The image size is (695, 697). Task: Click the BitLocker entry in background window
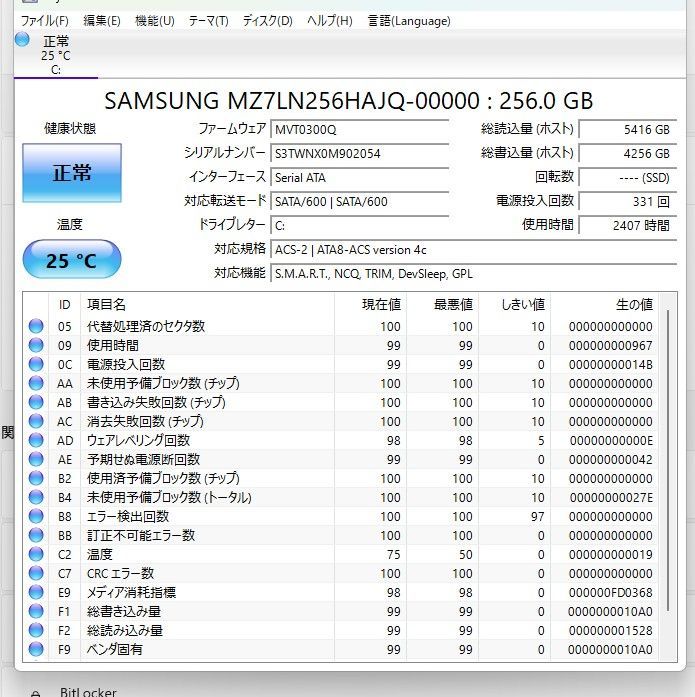88,692
